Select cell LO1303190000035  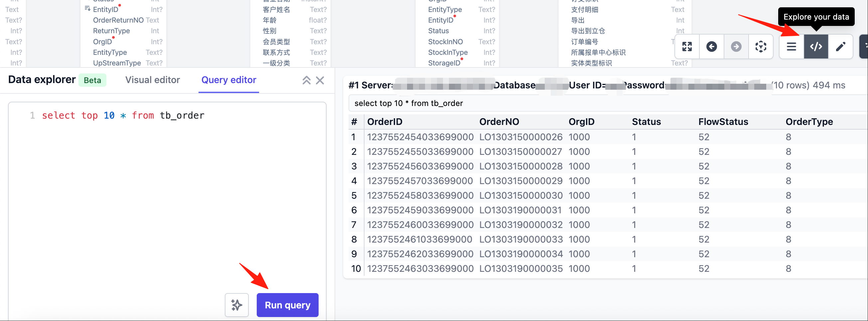[520, 269]
